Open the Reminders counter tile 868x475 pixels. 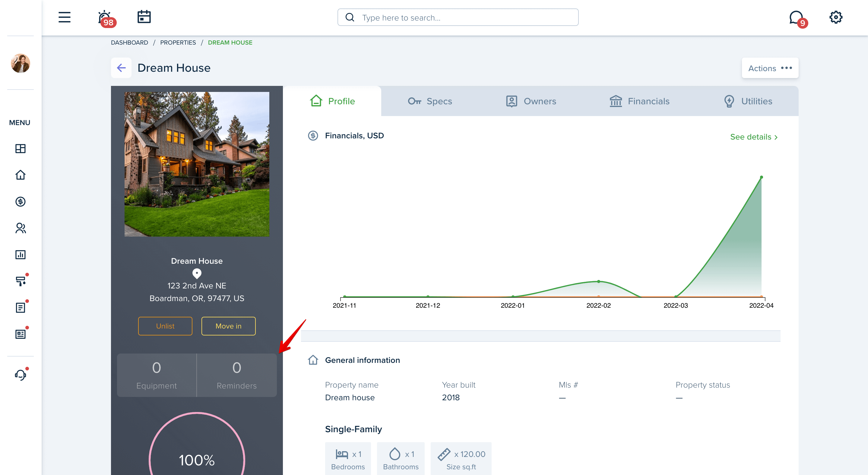236,375
